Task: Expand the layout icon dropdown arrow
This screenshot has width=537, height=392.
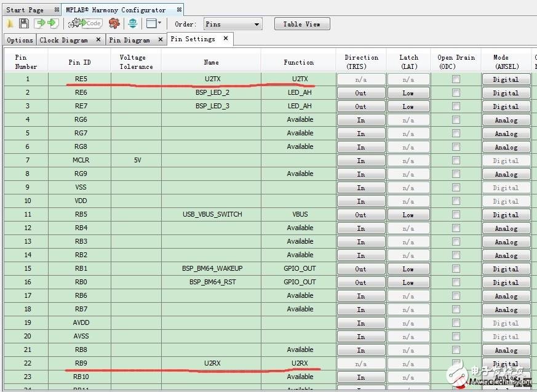Action: click(x=160, y=23)
